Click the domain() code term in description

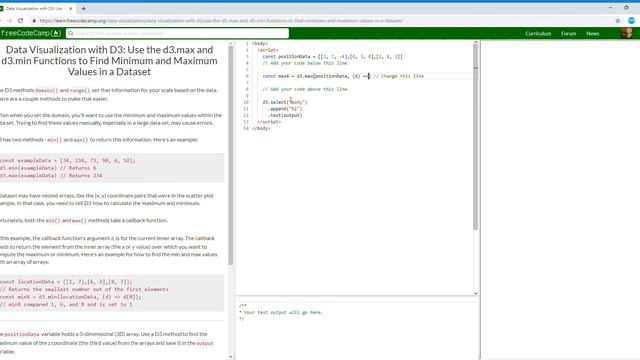coord(47,90)
